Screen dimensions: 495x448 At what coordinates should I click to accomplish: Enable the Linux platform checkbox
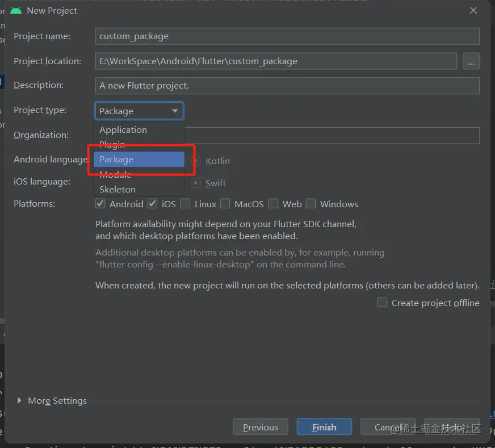coord(185,204)
